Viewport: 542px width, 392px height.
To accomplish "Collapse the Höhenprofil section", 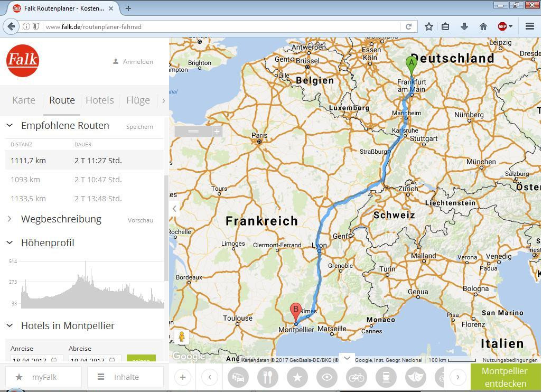I will (x=10, y=242).
